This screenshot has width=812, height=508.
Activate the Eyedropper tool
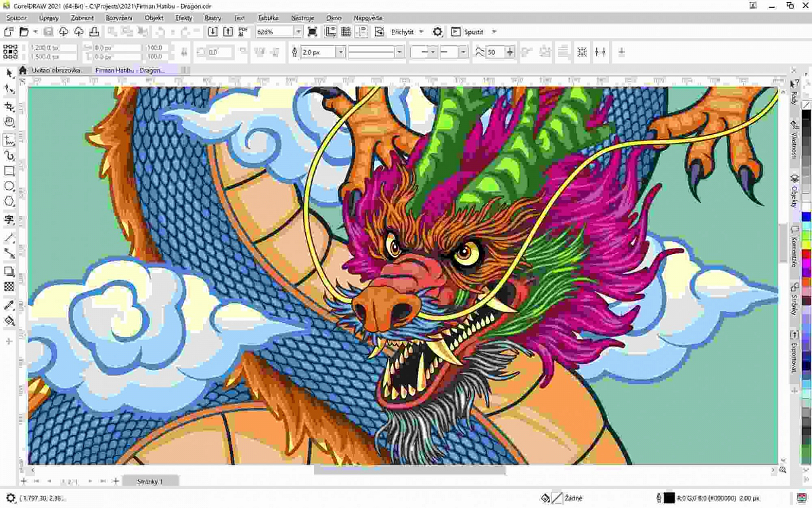[9, 303]
